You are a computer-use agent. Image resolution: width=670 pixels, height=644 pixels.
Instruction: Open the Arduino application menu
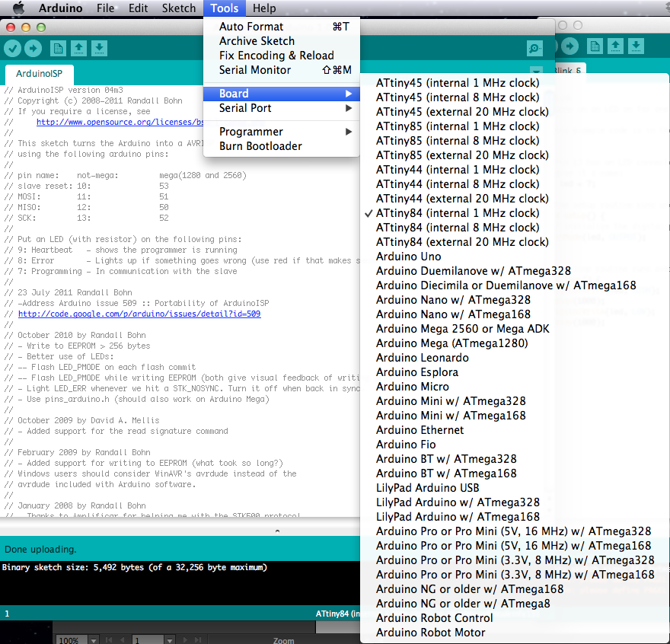pyautogui.click(x=60, y=8)
